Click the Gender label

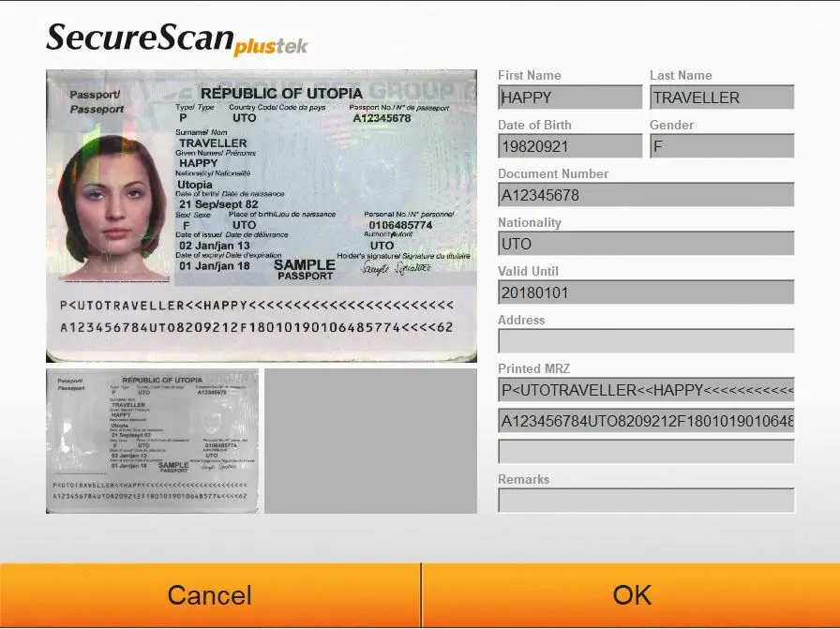(672, 125)
